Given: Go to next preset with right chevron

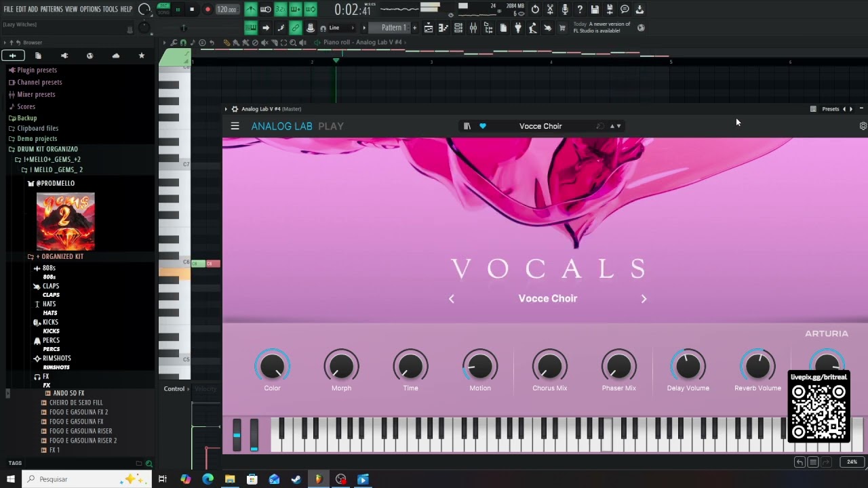Looking at the screenshot, I should 644,299.
